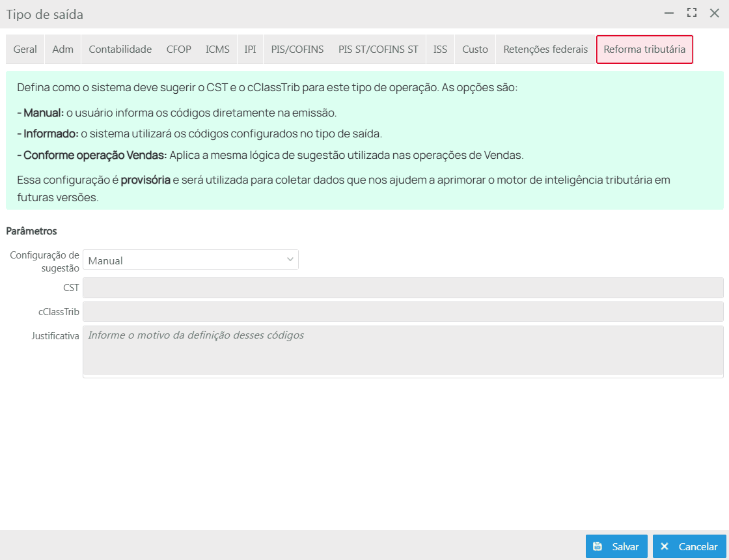Select the Reforma tributária tab
This screenshot has width=729, height=560.
click(644, 49)
